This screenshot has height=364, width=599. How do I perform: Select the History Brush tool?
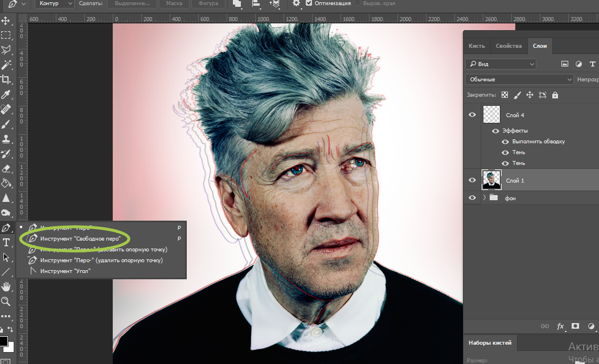pyautogui.click(x=6, y=154)
